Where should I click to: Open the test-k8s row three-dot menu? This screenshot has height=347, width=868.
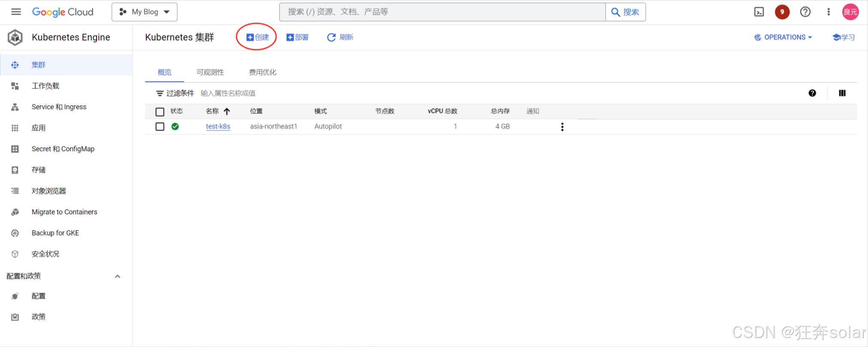click(x=562, y=127)
